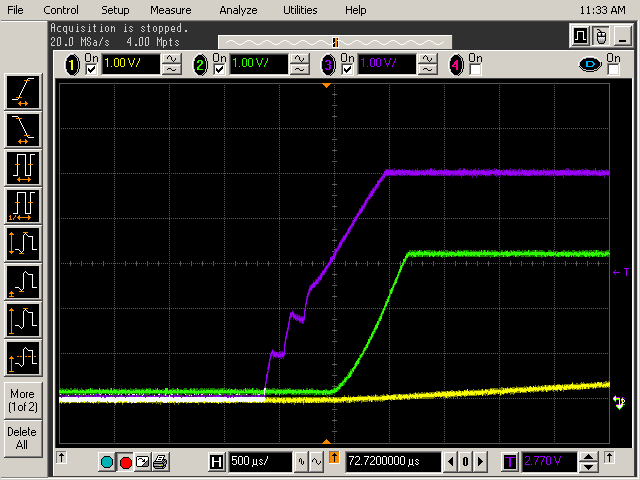Uncheck the channel 2 On checkbox
The image size is (640, 480).
220,69
